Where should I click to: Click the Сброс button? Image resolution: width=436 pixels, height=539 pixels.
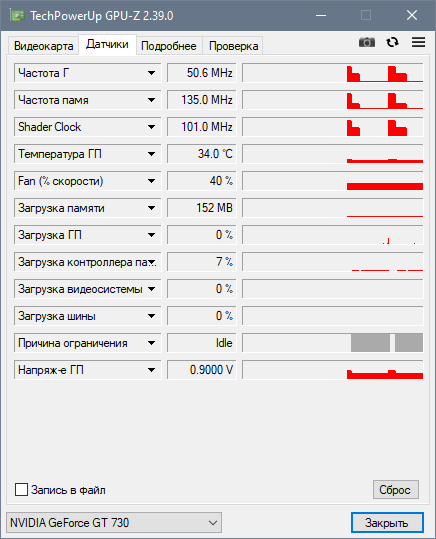pos(395,490)
